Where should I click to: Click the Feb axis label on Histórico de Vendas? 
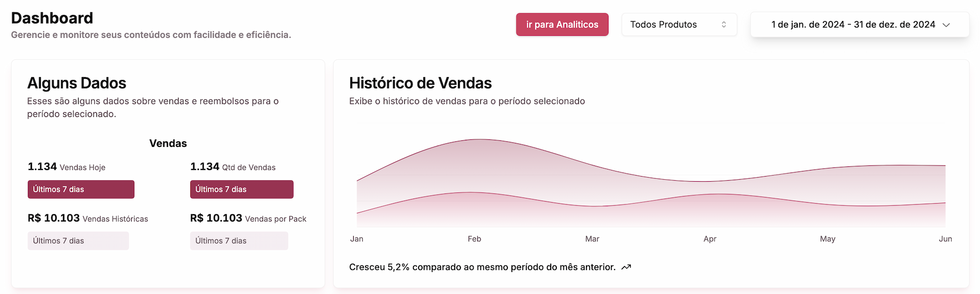pos(474,238)
